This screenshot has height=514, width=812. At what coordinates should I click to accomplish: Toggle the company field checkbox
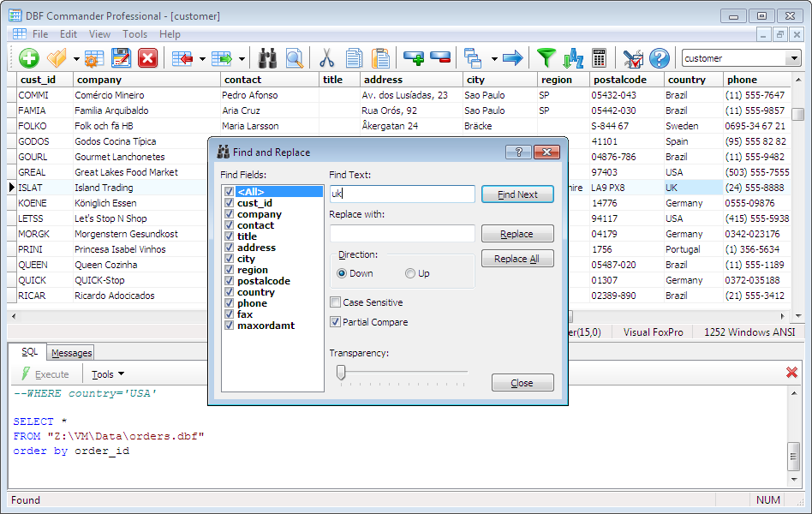point(229,214)
